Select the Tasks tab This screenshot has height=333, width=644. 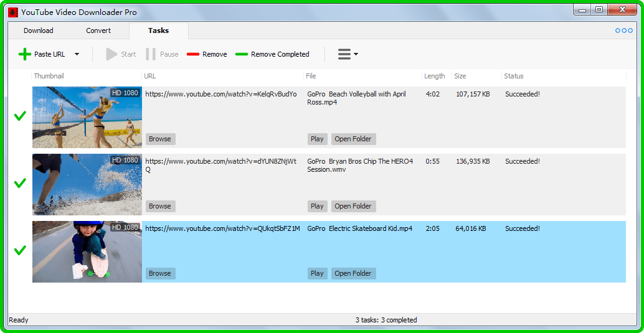[x=159, y=30]
